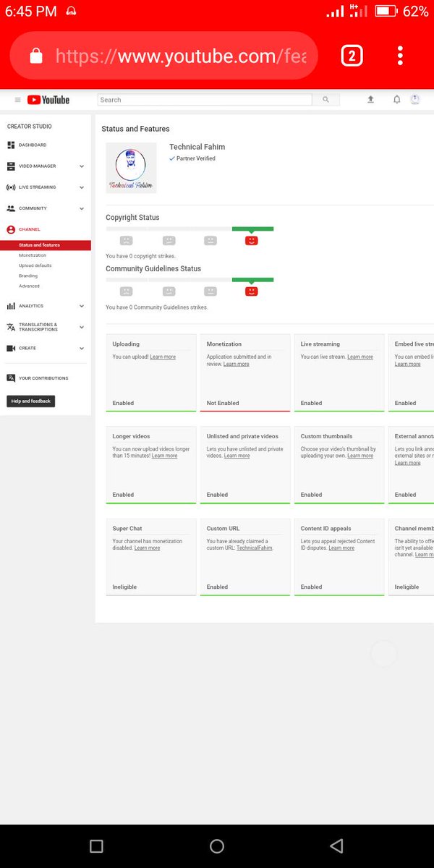Click the Channel person icon

pyautogui.click(x=11, y=229)
